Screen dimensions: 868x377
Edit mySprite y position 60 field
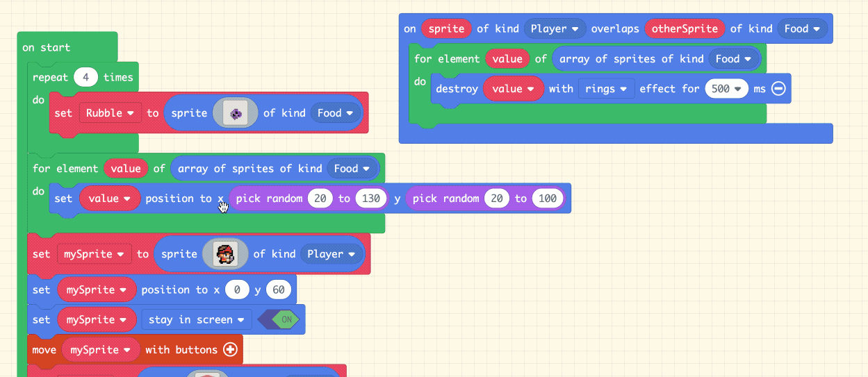tap(279, 290)
